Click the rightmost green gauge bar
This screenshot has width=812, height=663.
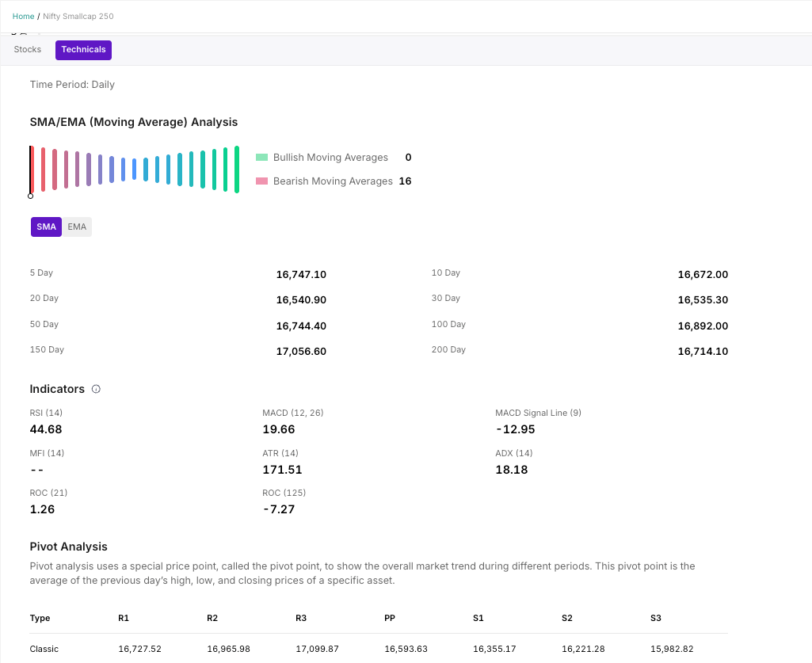(237, 170)
